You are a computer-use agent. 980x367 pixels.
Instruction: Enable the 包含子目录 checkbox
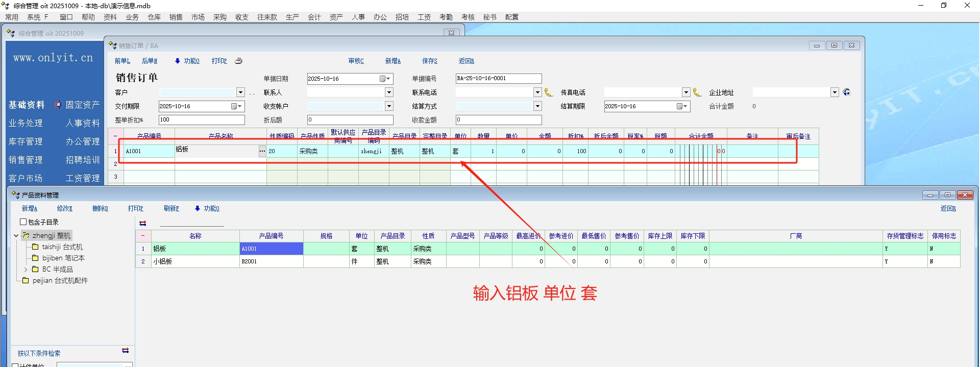tap(23, 222)
